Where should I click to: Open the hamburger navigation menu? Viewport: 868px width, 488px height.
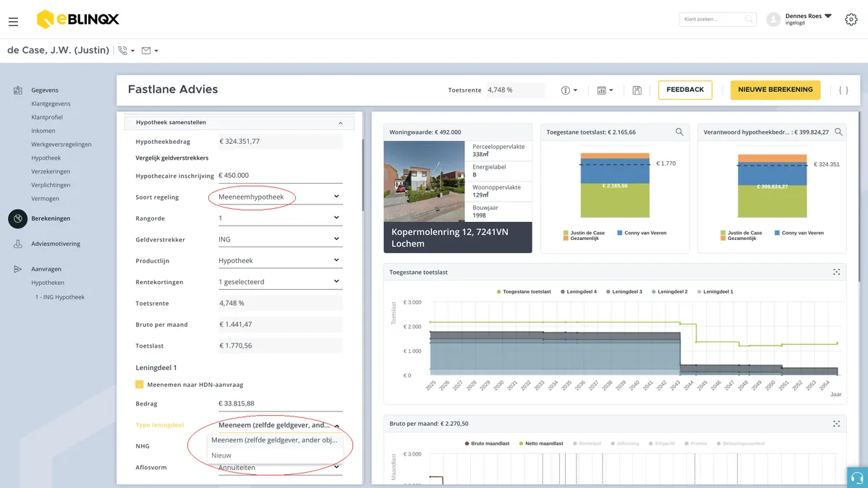tap(13, 22)
